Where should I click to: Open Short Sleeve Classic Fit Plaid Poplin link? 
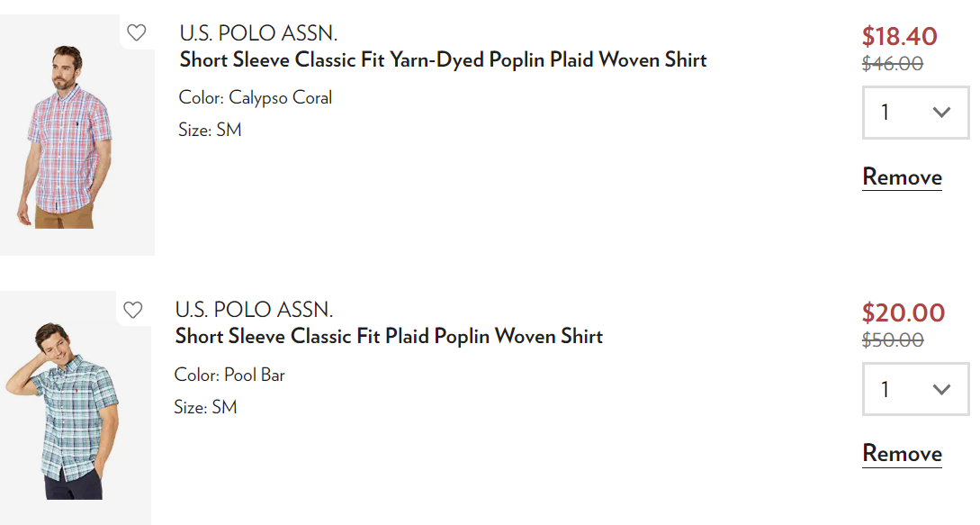coord(389,337)
